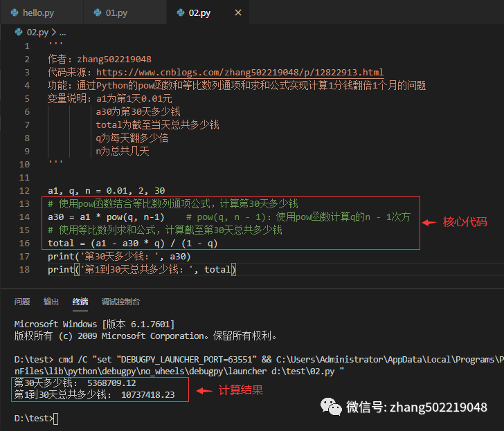Image resolution: width=504 pixels, height=431 pixels.
Task: Click the comment on line 13
Action: point(173,204)
